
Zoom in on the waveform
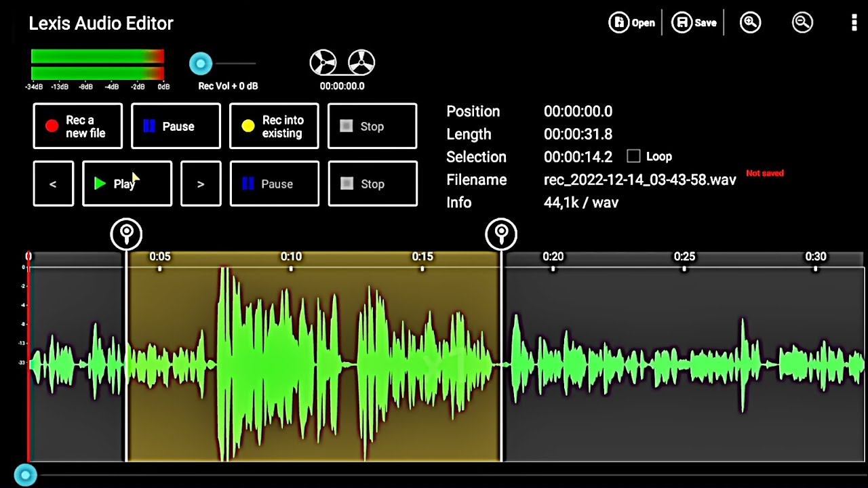tap(750, 22)
